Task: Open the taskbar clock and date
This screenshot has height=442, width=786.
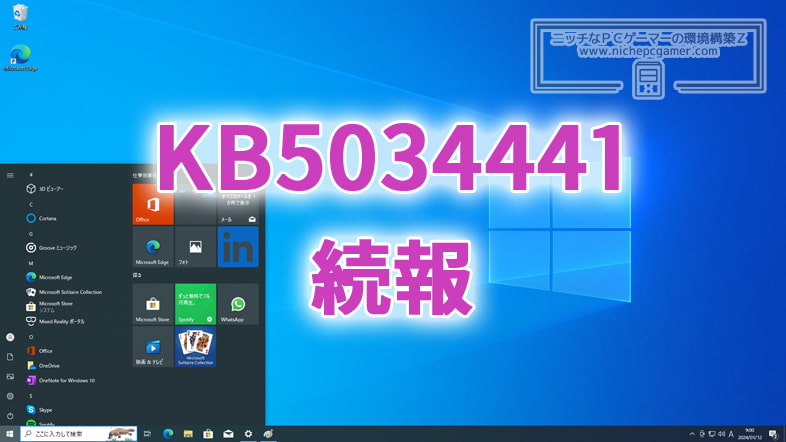Action: [x=749, y=434]
